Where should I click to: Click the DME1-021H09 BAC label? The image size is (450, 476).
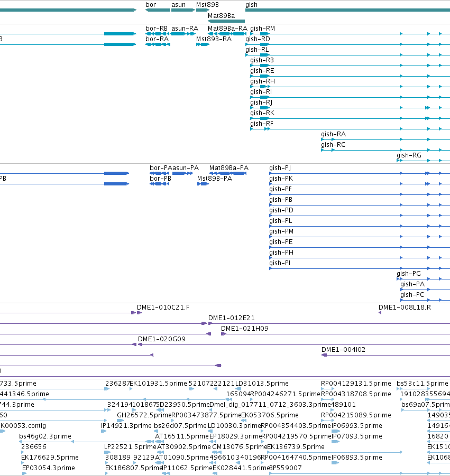(x=245, y=329)
